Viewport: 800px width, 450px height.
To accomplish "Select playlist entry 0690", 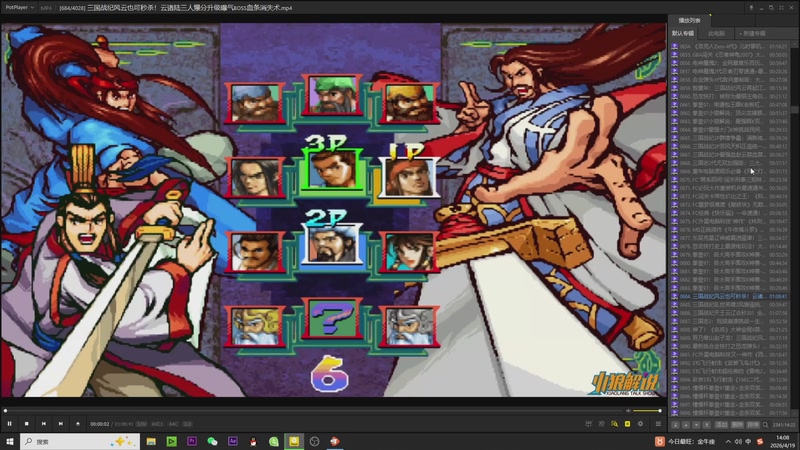I will [x=730, y=346].
